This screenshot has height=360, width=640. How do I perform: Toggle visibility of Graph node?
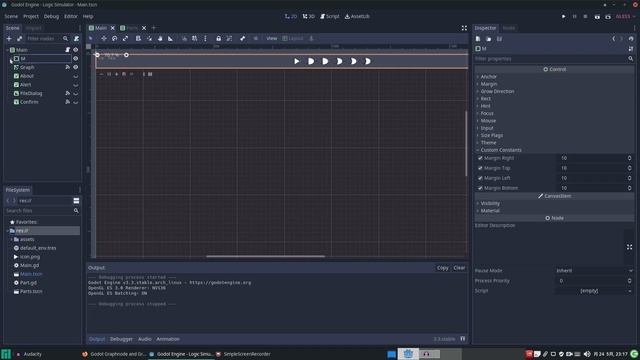(x=76, y=67)
